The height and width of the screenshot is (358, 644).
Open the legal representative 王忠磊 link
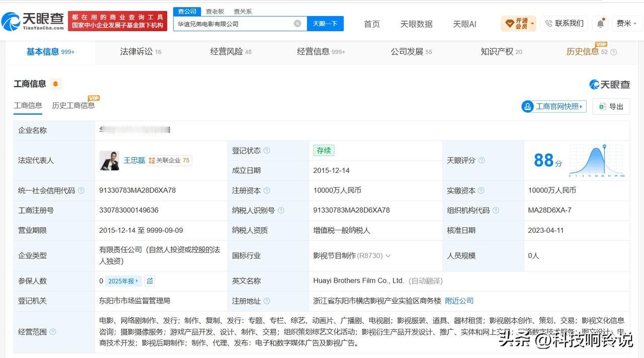134,160
